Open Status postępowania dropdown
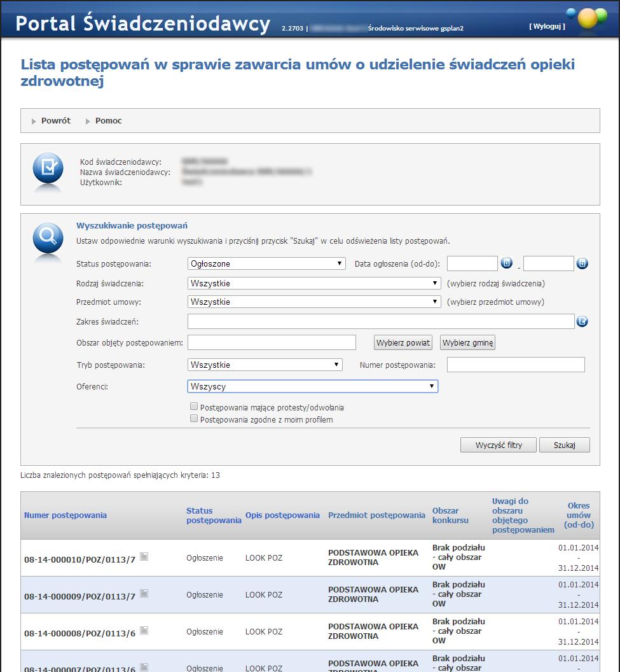Image resolution: width=620 pixels, height=672 pixels. click(266, 263)
